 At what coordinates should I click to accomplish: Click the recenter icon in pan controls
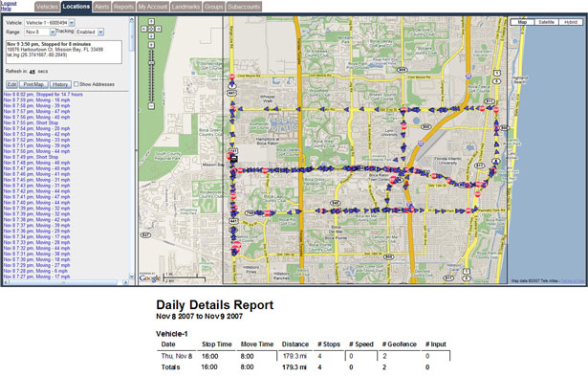click(151, 29)
